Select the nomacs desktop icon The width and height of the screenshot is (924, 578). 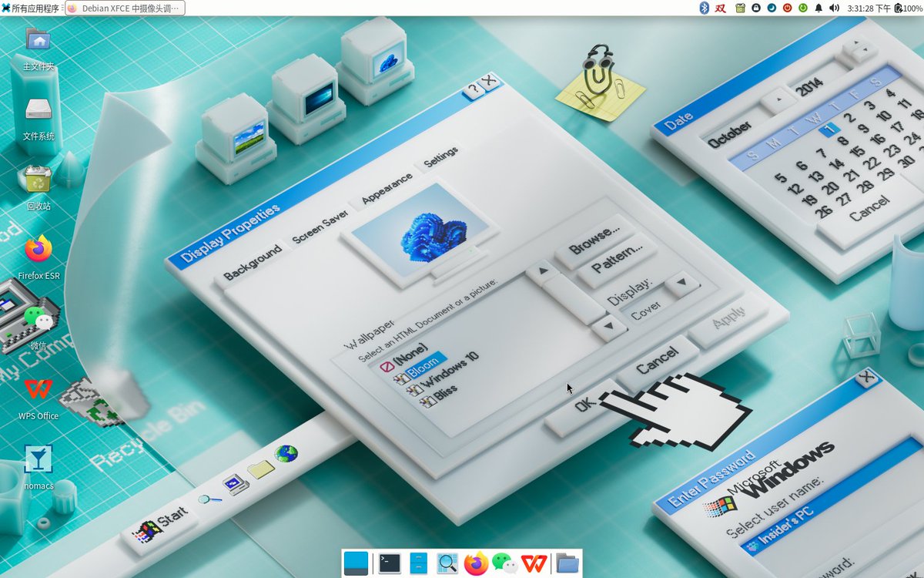point(38,468)
